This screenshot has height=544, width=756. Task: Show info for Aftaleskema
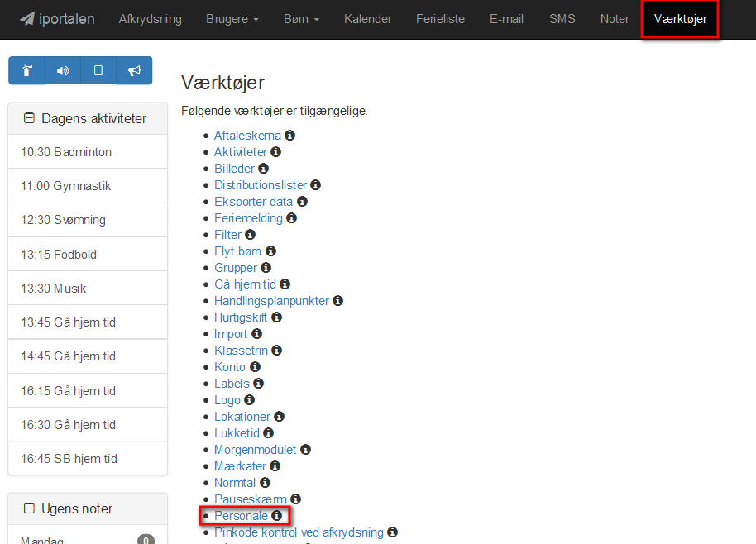(x=289, y=136)
